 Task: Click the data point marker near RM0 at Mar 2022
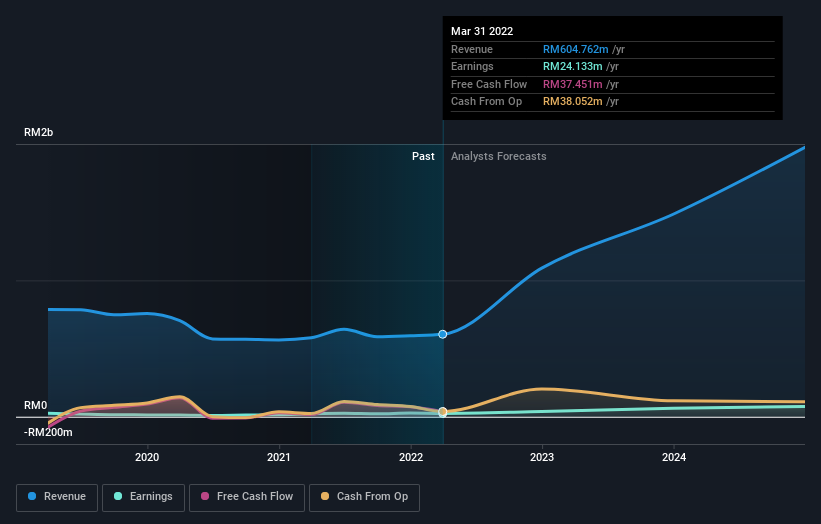(x=443, y=412)
